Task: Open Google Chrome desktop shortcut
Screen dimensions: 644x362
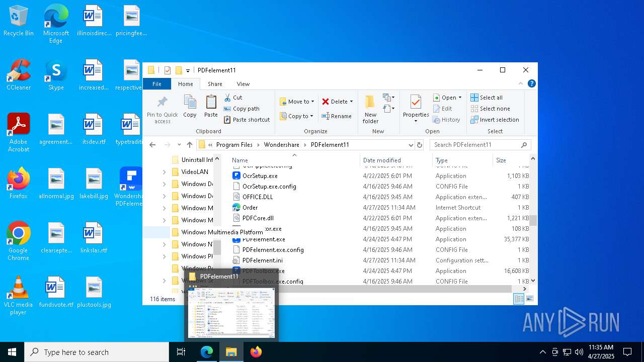Action: [x=19, y=241]
